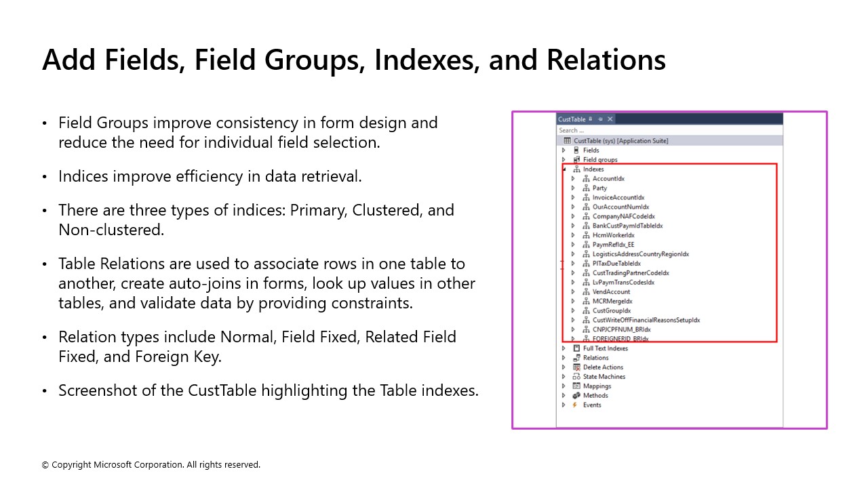Expand the AccountIdx index
868x488 pixels.
573,178
